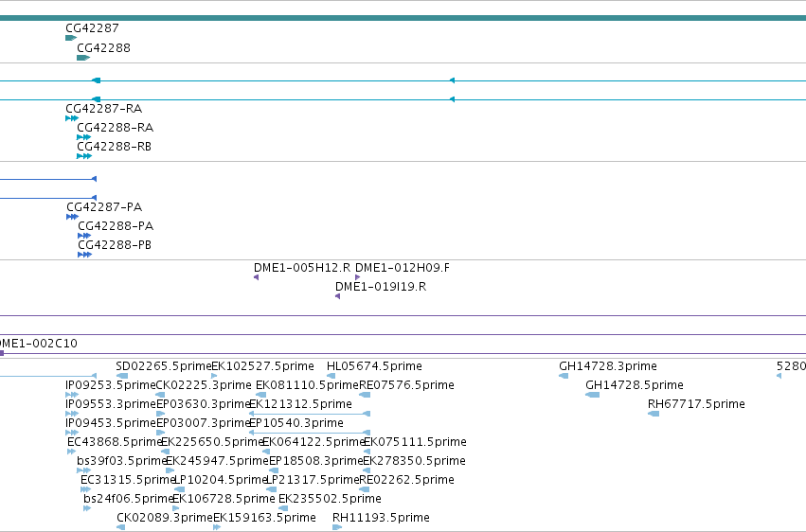Click the GH14728.3prime EST
The width and height of the screenshot is (806, 532).
[x=608, y=366]
